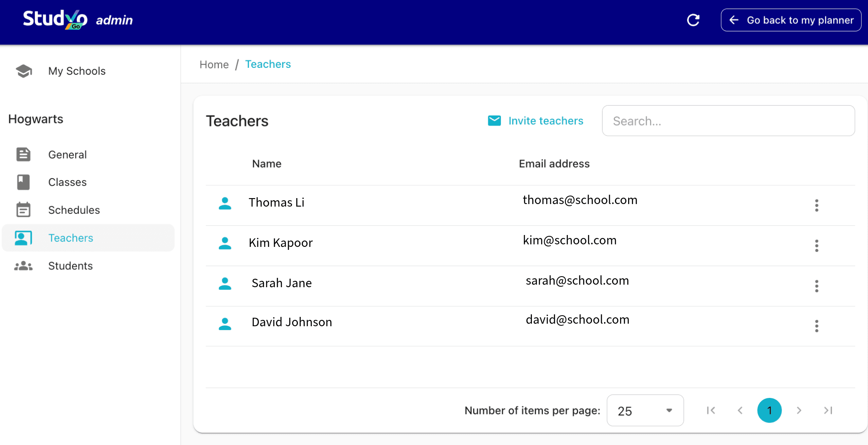Viewport: 868px width, 445px height.
Task: Click the Studyo admin logo
Action: pyautogui.click(x=77, y=19)
